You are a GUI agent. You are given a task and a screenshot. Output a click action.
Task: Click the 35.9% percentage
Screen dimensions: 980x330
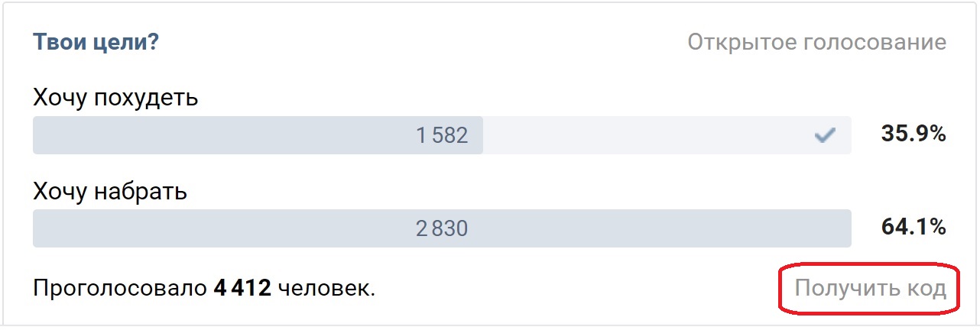(x=913, y=134)
